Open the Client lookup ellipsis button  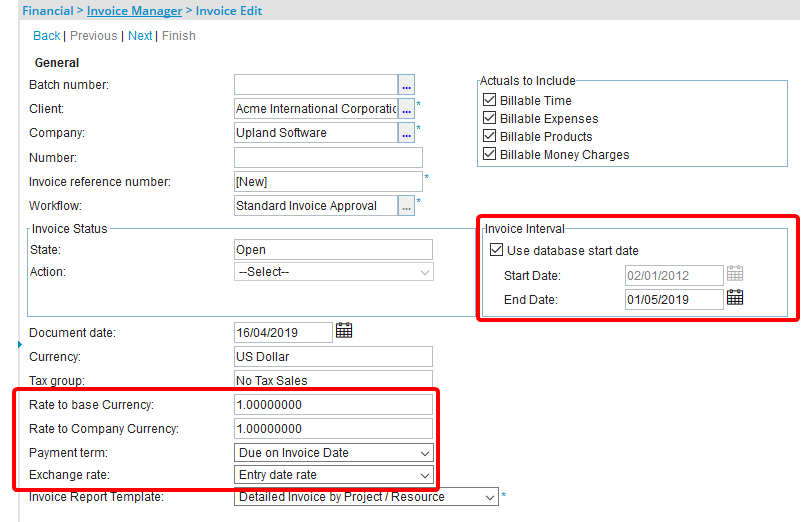click(x=406, y=108)
